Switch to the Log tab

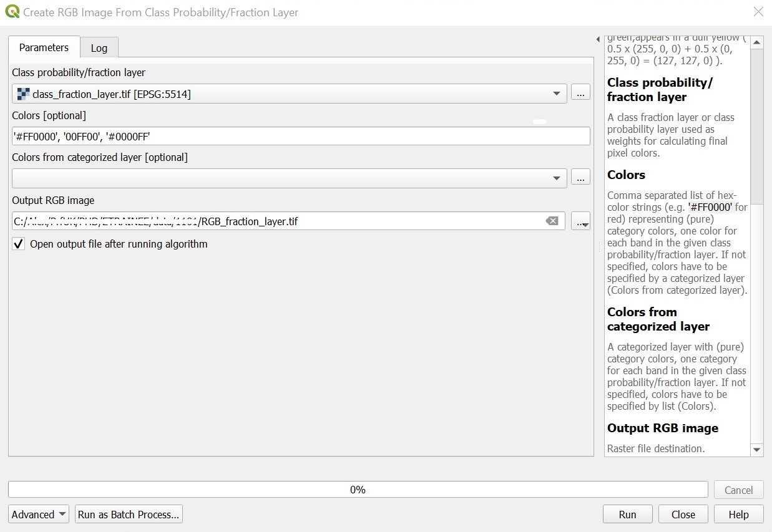(99, 48)
